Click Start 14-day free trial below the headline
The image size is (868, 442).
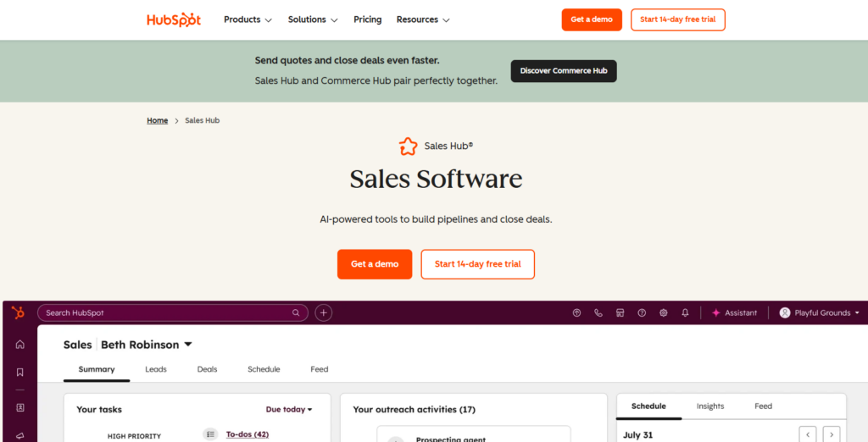coord(478,264)
